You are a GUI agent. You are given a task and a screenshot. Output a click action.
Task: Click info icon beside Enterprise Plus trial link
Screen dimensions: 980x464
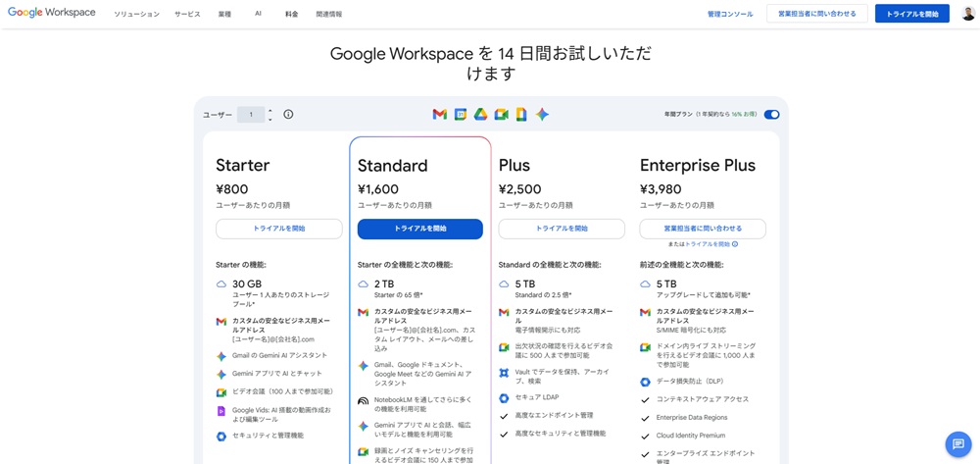(x=735, y=244)
